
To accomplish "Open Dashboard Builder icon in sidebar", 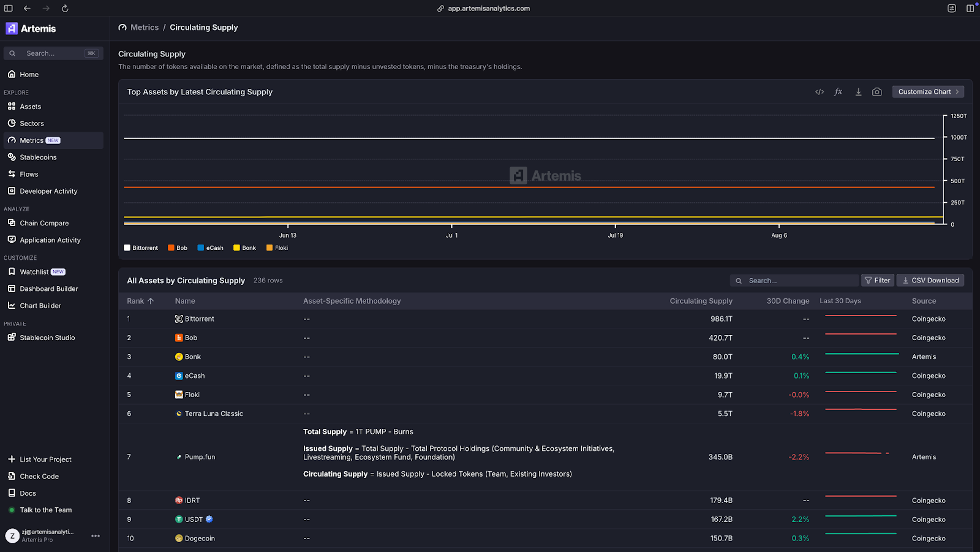I will [x=12, y=289].
